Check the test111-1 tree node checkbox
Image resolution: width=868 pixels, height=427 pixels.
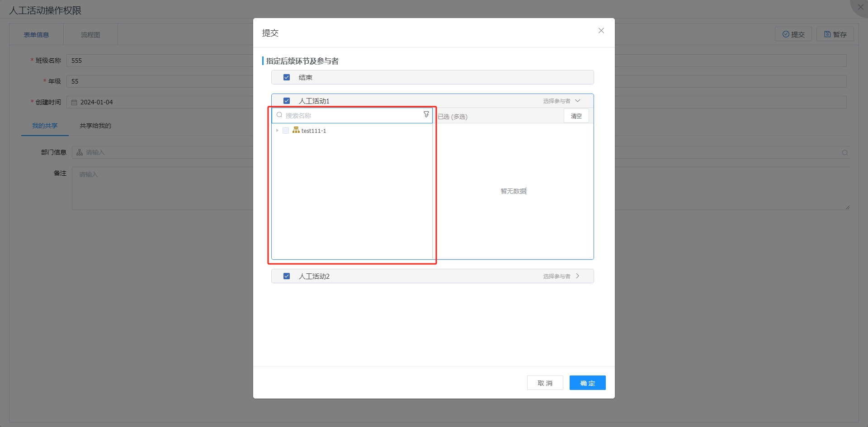point(286,131)
